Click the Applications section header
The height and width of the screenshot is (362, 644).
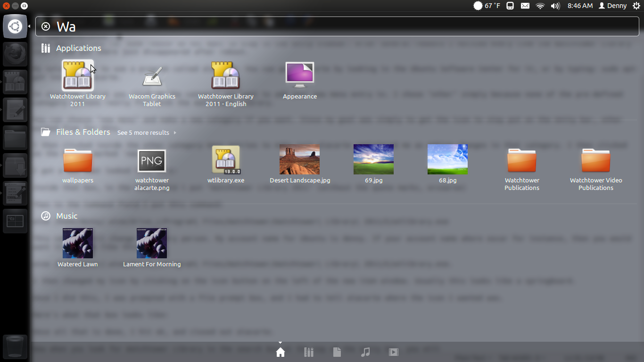pos(71,48)
